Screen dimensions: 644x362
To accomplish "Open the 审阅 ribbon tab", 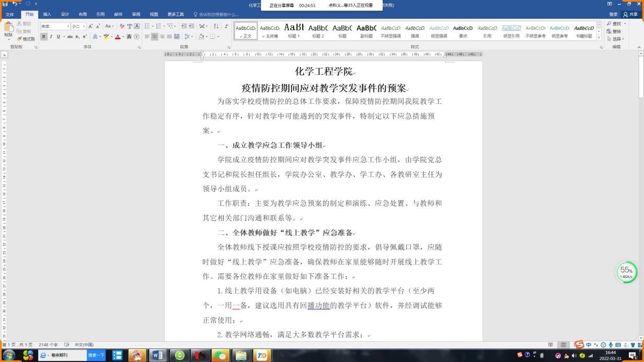I will (135, 14).
